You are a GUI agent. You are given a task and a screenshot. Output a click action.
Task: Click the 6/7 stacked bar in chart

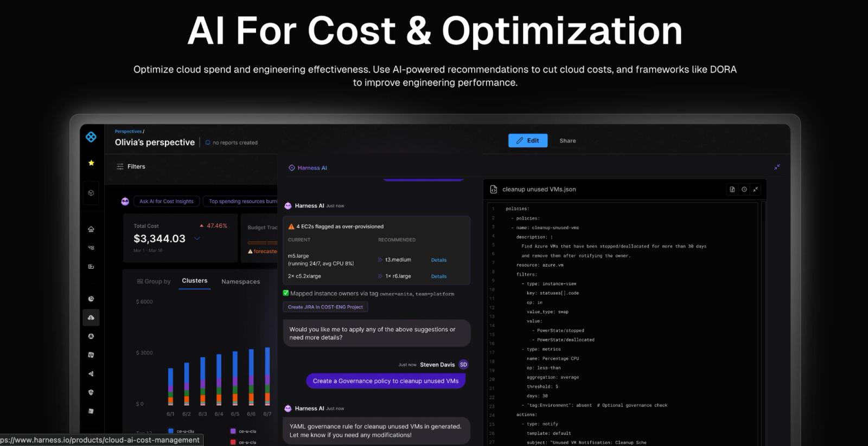(267, 377)
